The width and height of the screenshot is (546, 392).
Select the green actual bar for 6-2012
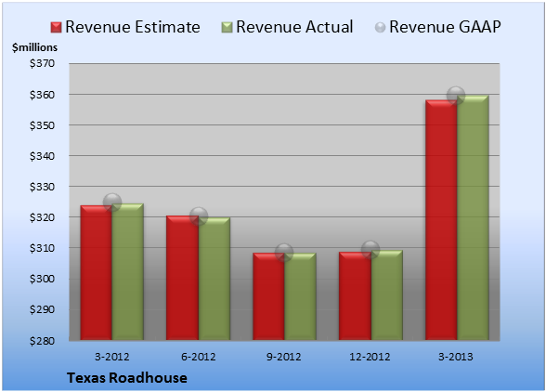tap(214, 279)
